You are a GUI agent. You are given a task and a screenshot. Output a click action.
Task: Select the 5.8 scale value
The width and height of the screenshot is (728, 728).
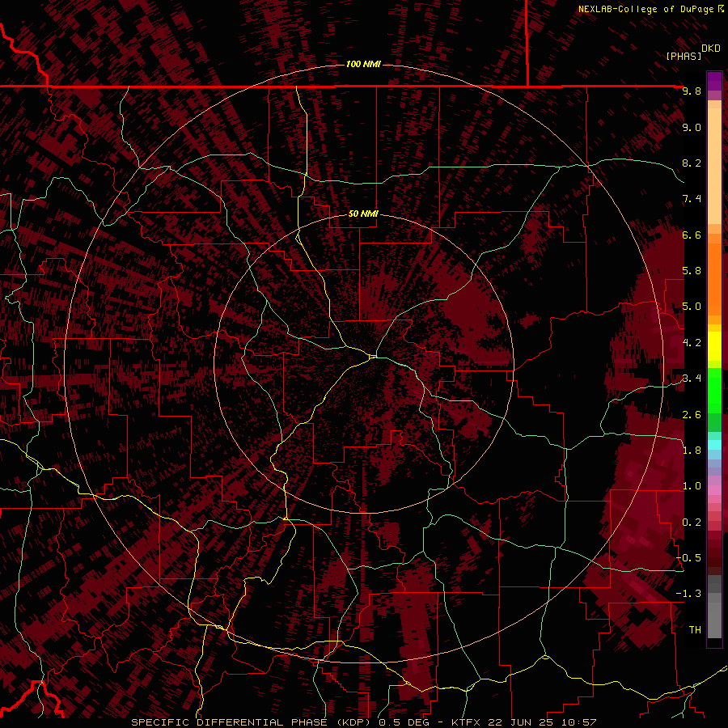click(692, 271)
